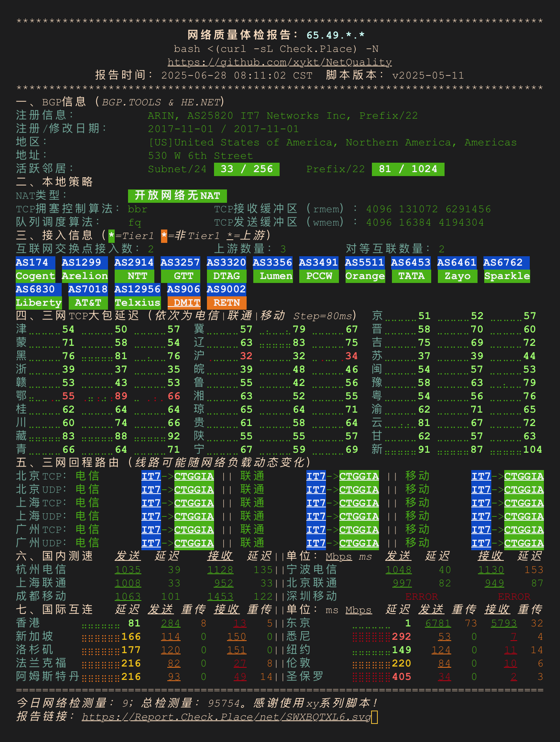Click the 北京TCP 电信 IT7 route link
Image resolution: width=560 pixels, height=742 pixels.
coord(151,476)
